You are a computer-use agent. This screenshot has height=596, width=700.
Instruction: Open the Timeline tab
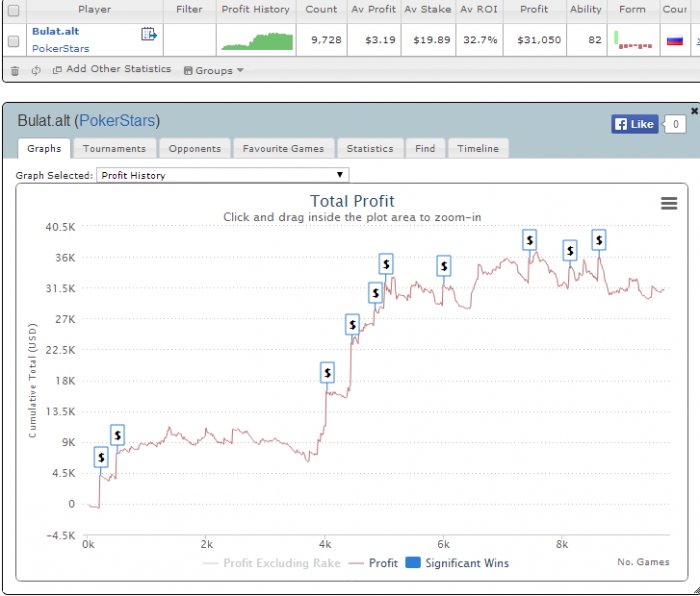(x=478, y=149)
